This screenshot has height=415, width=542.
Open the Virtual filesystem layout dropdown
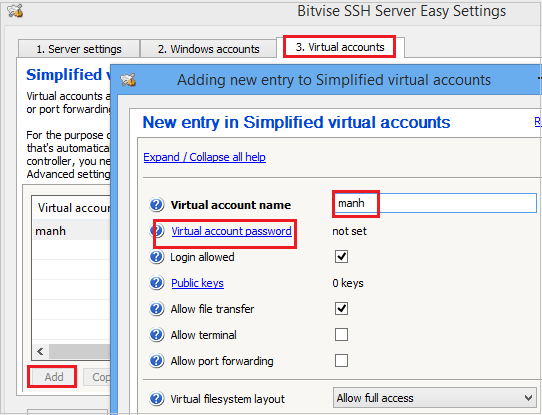(434, 398)
